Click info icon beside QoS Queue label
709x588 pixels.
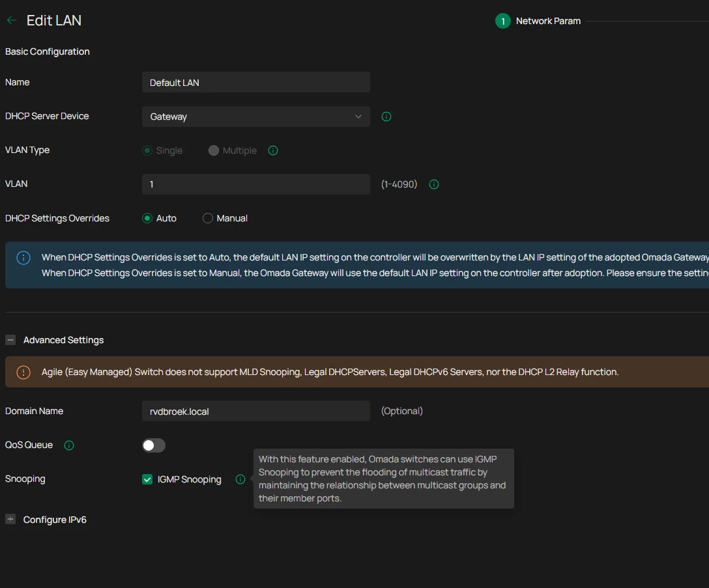tap(69, 445)
